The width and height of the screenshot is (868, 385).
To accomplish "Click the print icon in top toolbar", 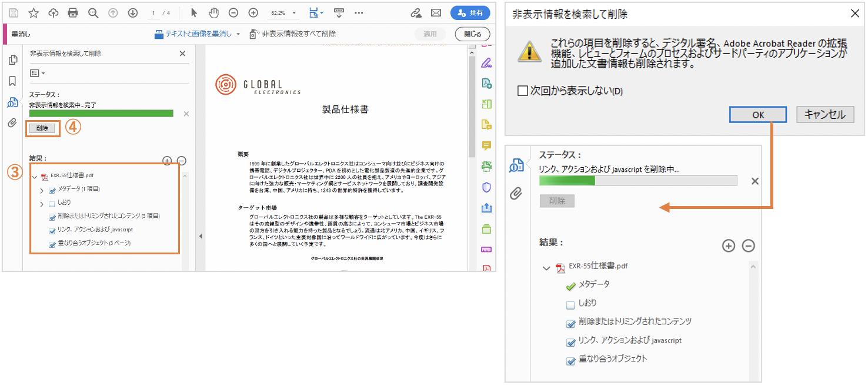I will click(x=73, y=12).
